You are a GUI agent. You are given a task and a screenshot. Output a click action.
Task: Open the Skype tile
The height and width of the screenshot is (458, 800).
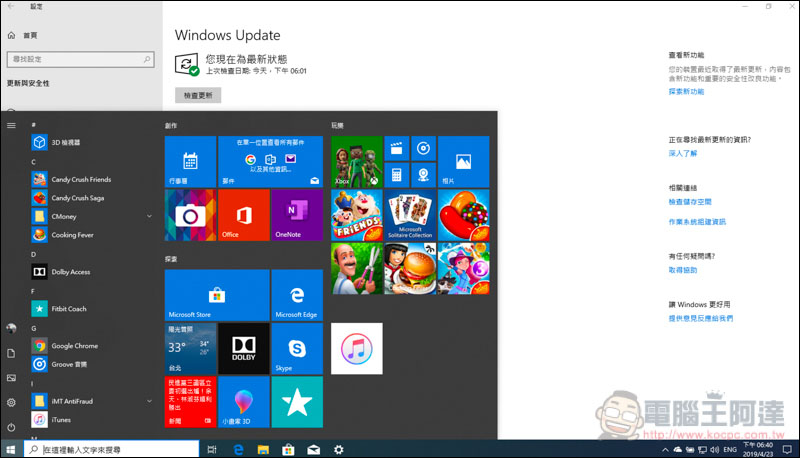[297, 349]
